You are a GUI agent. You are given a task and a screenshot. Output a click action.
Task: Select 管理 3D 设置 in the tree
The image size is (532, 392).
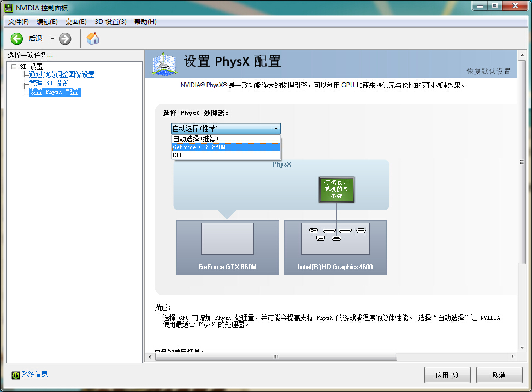pos(49,83)
